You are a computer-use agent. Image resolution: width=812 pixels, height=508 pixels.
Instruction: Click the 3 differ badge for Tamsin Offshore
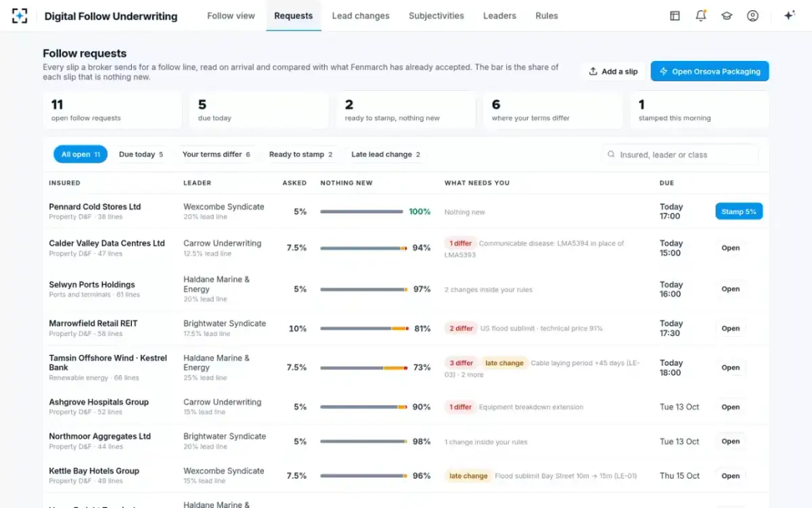(461, 363)
